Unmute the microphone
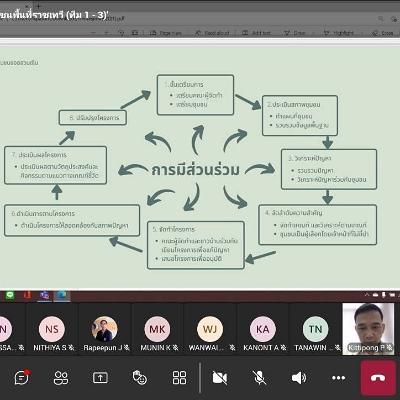The width and height of the screenshot is (400, 400). pyautogui.click(x=259, y=378)
